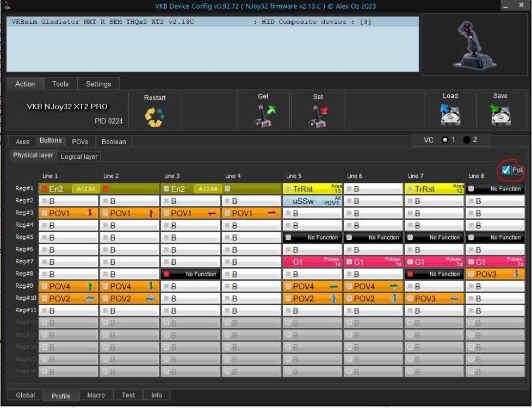The image size is (532, 408).
Task: Click G1 Pulses cell in Reg#7 Line 5
Action: (312, 262)
